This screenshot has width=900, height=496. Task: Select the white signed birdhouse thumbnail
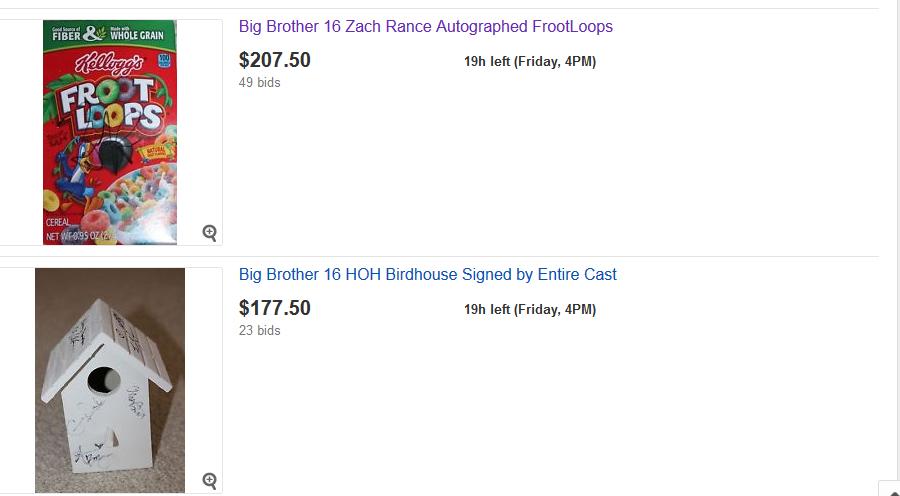[x=110, y=380]
